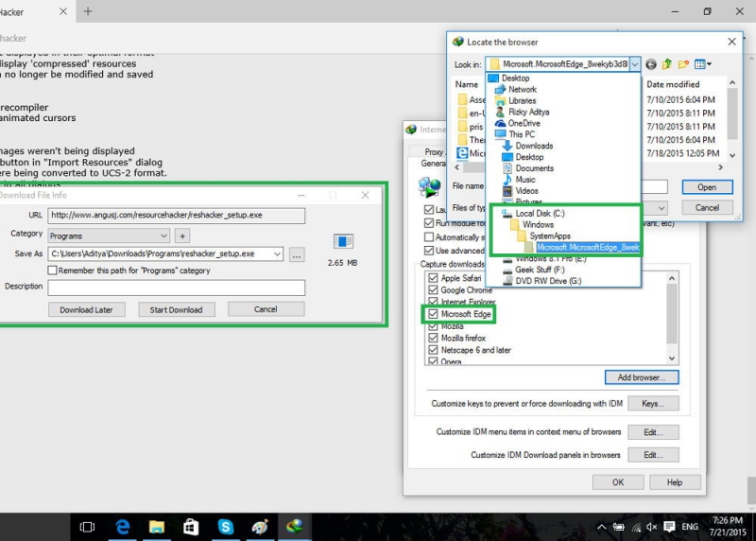756x541 pixels.
Task: Click the Edge file icon in file list
Action: point(462,153)
